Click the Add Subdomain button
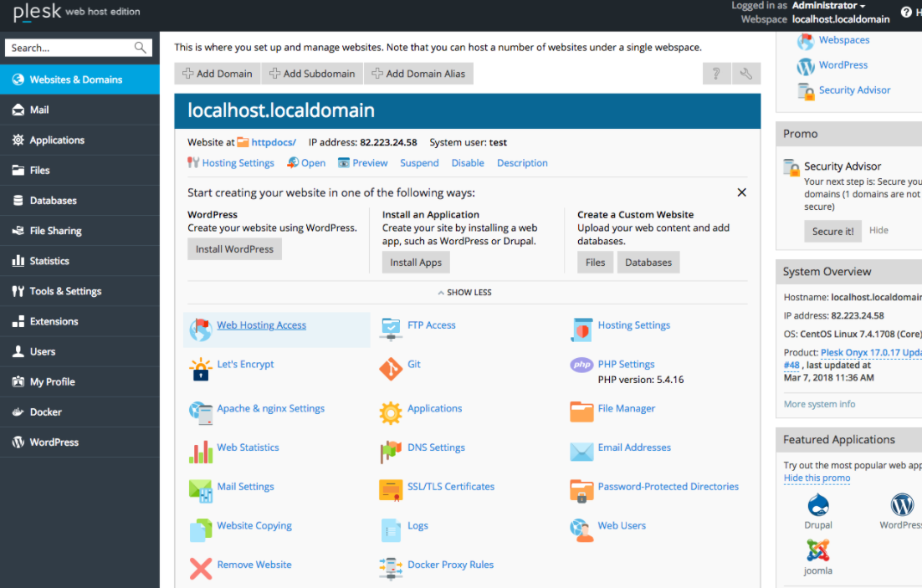 [x=311, y=74]
